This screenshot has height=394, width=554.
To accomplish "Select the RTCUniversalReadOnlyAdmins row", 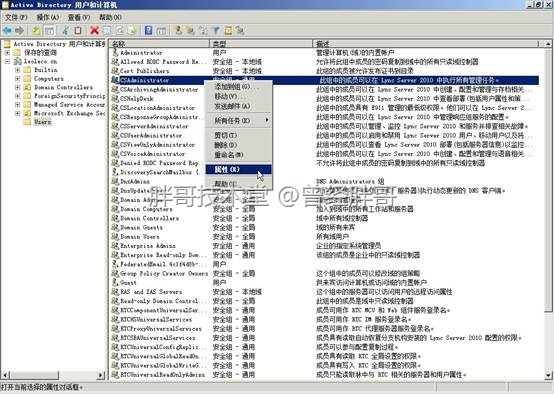I will [x=325, y=375].
